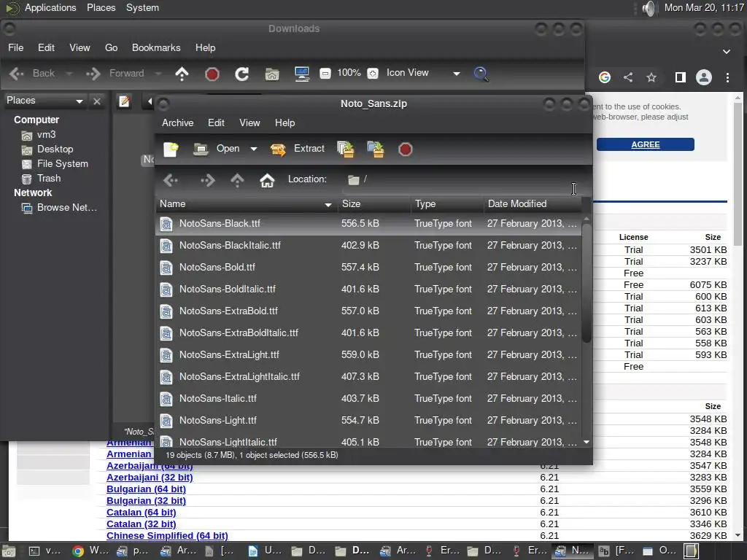747x560 pixels.
Task: Select NotoSans-ExtraBold.ttf file
Action: point(368,311)
